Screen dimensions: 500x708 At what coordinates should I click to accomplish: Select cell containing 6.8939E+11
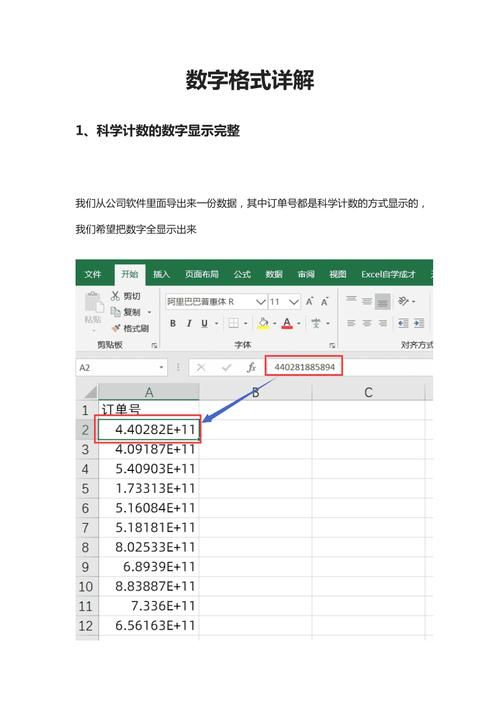149,567
